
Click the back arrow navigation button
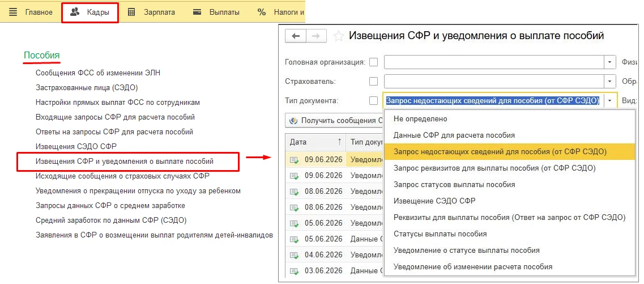tap(295, 36)
